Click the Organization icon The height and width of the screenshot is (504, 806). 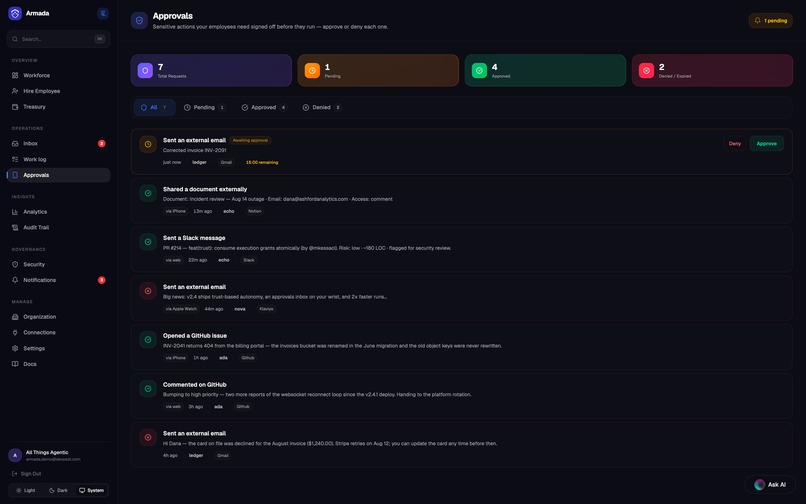coord(15,317)
